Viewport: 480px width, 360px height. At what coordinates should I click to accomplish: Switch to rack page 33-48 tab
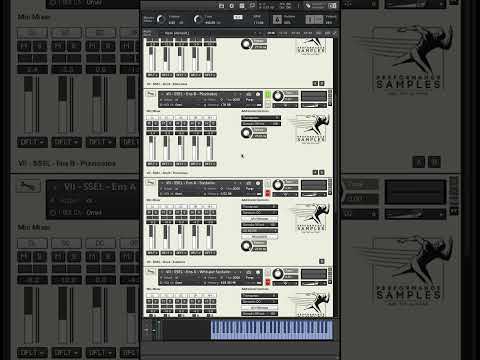[x=295, y=33]
